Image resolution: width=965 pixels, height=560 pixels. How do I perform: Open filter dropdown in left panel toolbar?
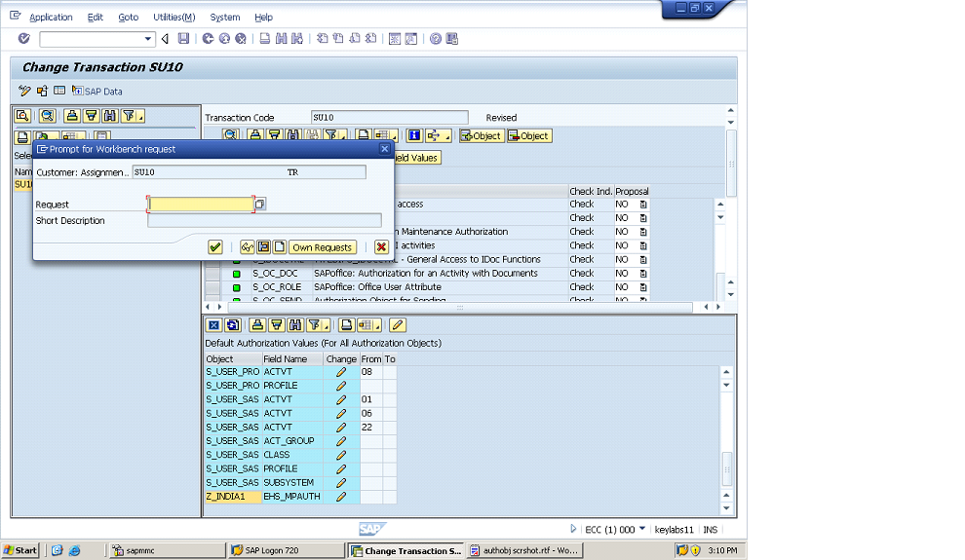point(133,116)
